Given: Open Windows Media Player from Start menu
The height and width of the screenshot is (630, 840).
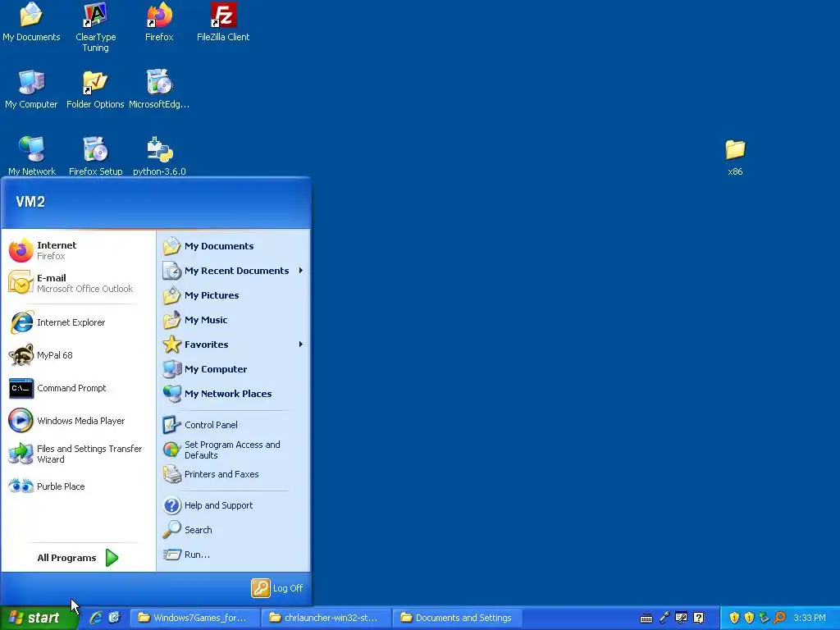Looking at the screenshot, I should [x=78, y=421].
